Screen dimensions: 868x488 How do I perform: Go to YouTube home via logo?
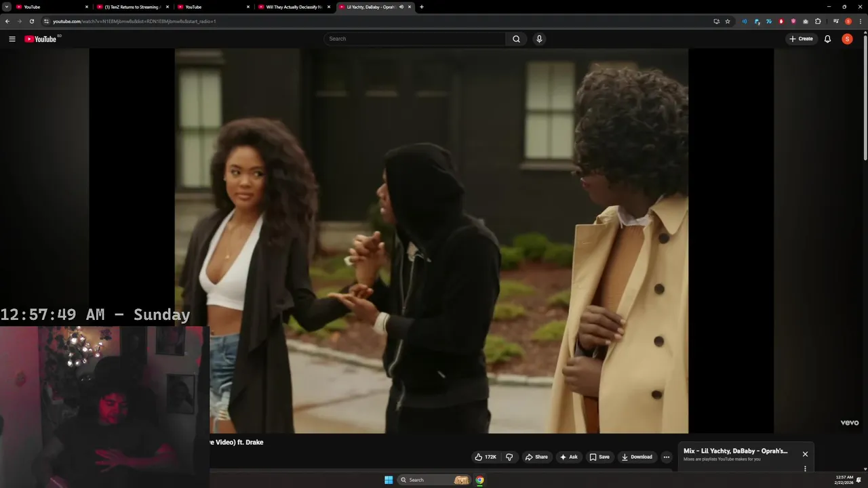[41, 39]
